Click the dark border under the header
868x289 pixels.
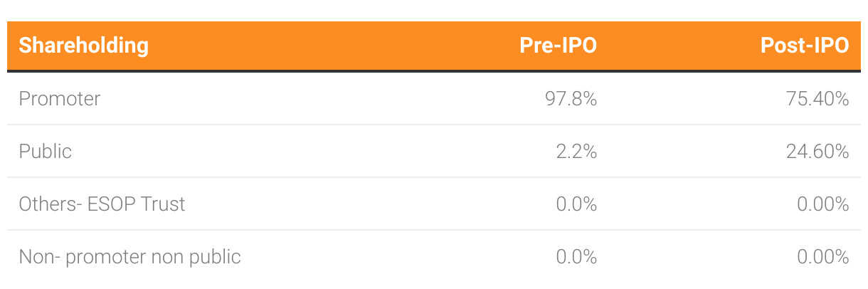coord(434,70)
